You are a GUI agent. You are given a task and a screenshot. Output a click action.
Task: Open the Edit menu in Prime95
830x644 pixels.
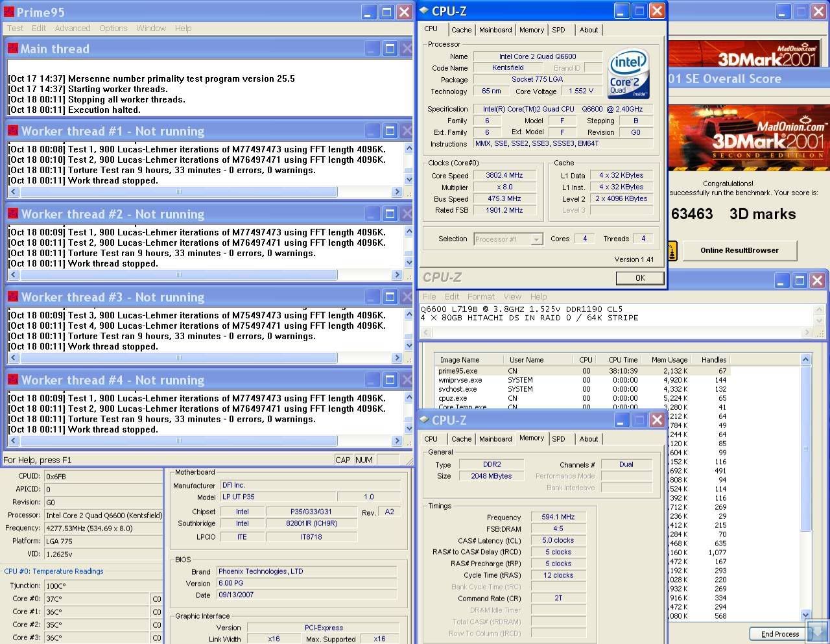[39, 29]
